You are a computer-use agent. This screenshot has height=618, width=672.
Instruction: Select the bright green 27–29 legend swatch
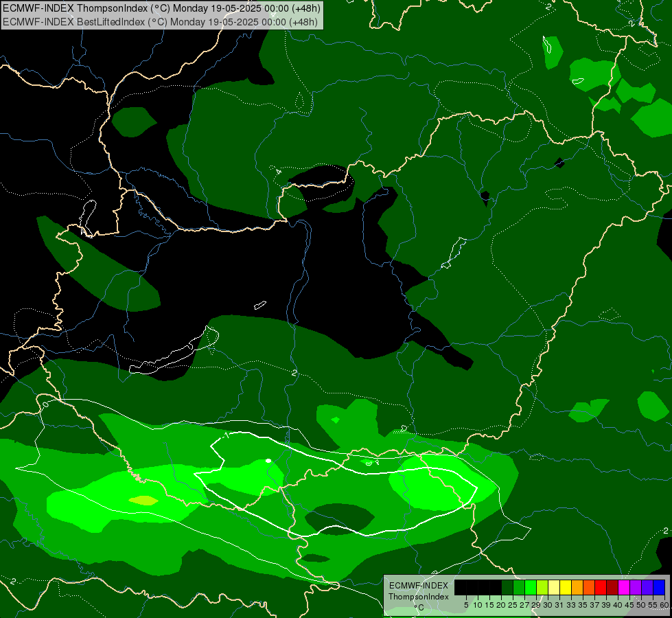531,587
